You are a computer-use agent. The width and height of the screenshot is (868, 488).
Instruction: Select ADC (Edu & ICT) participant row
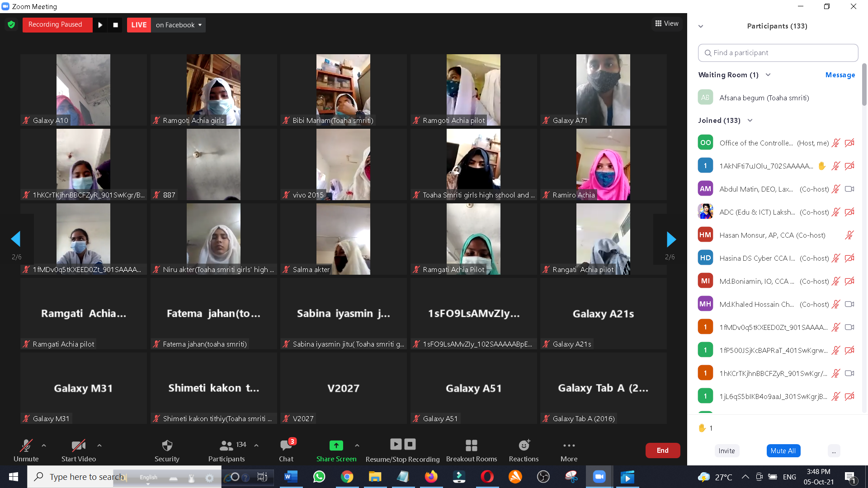[777, 212]
